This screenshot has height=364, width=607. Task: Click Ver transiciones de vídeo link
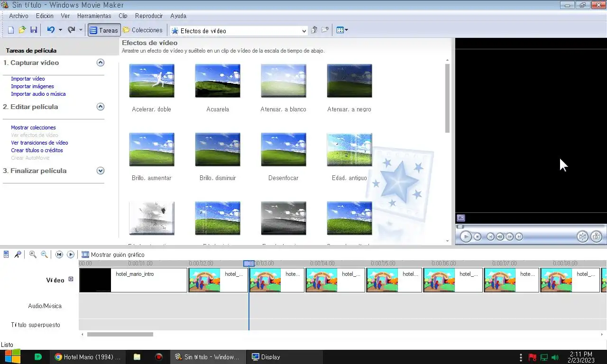click(39, 143)
